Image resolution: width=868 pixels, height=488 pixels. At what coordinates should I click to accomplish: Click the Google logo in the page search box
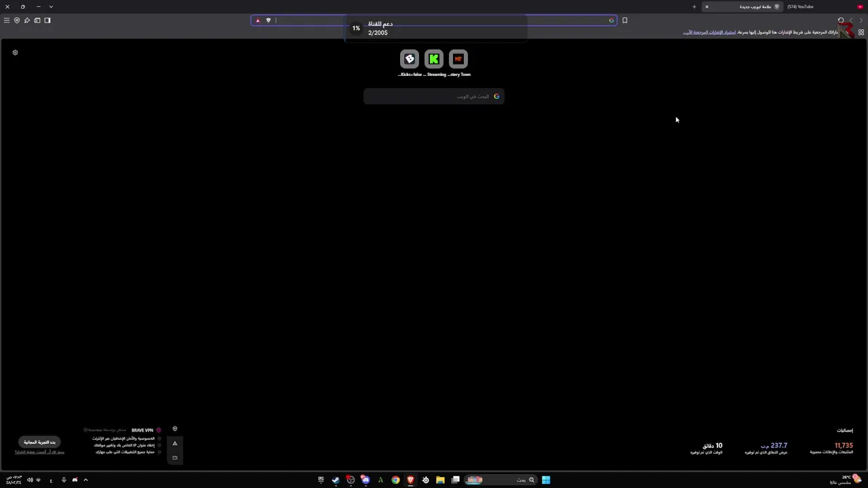pos(496,96)
